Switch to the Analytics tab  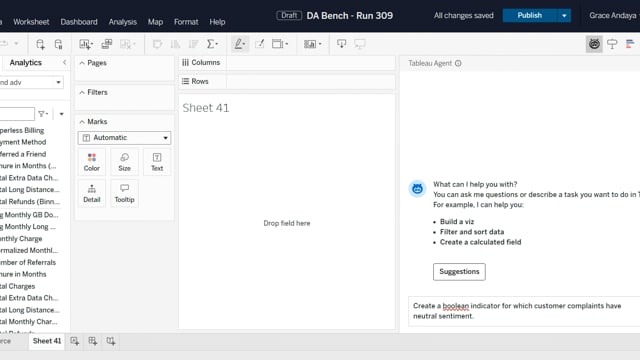pos(25,62)
